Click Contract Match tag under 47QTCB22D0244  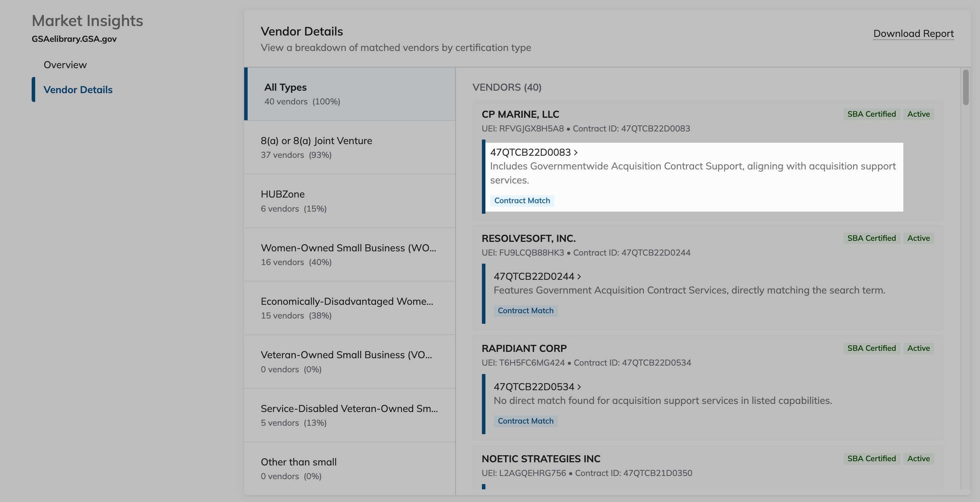click(526, 311)
